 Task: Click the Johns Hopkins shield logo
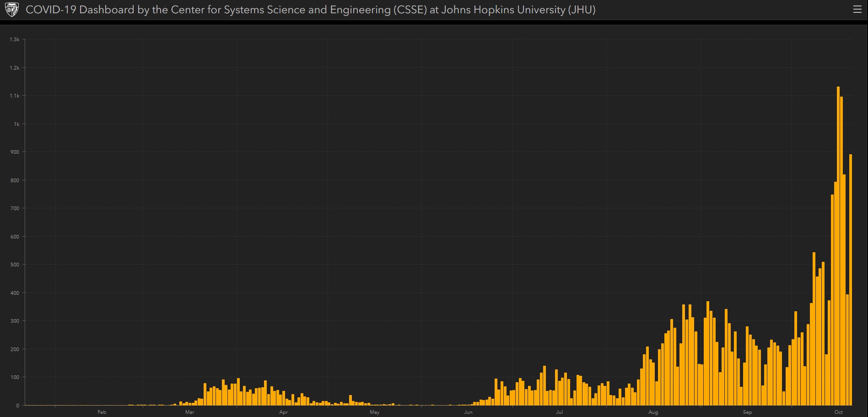coord(11,10)
